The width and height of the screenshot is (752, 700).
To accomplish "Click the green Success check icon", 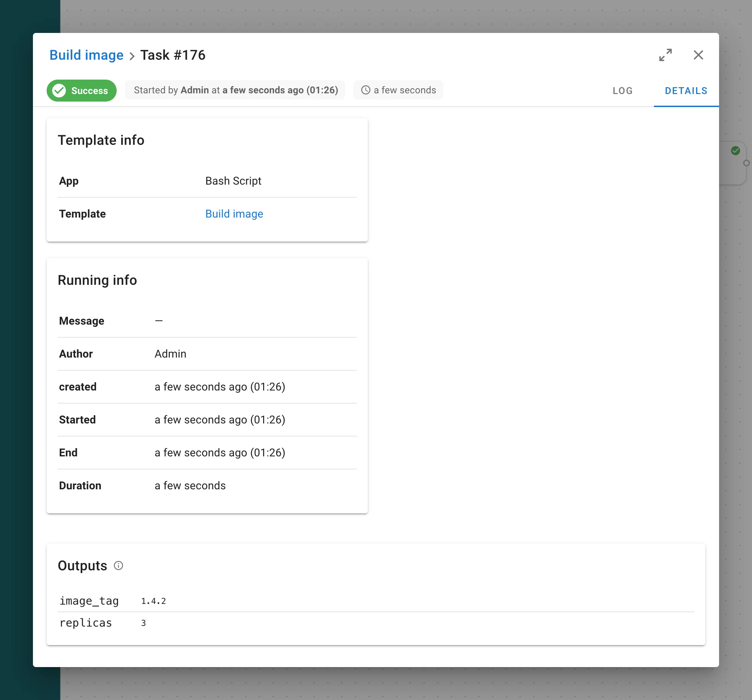I will (59, 91).
